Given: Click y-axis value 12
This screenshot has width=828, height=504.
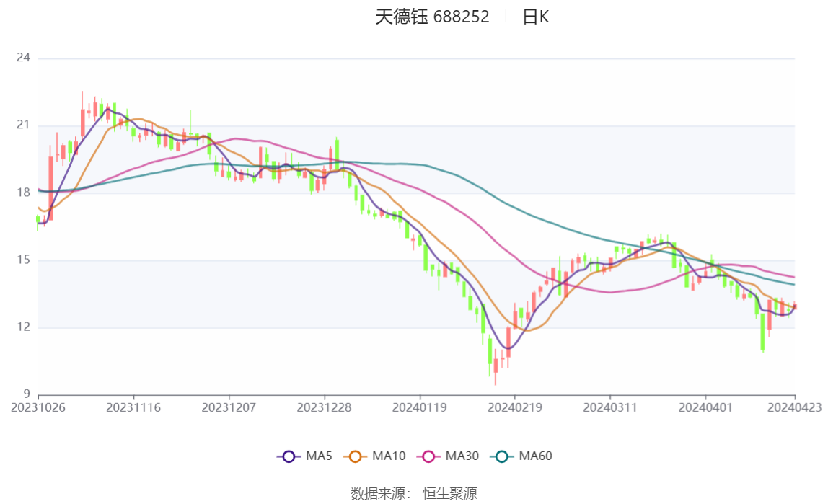Looking at the screenshot, I should point(23,327).
